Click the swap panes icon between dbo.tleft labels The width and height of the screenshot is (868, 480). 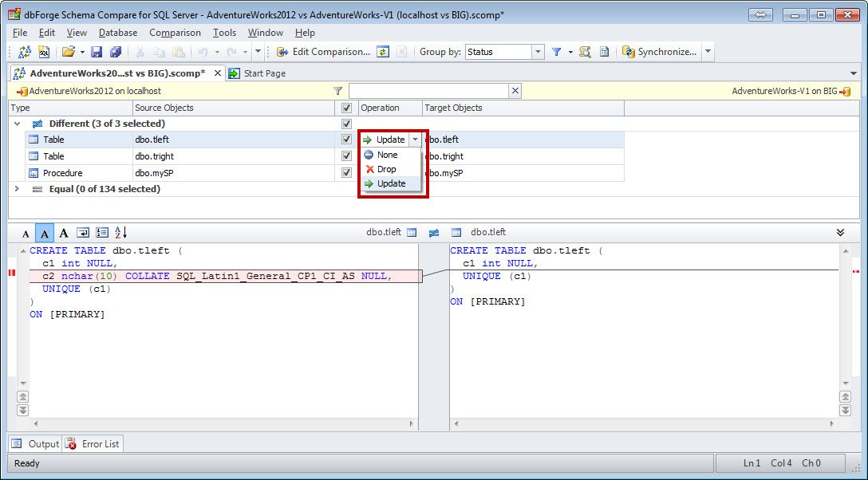pos(434,234)
